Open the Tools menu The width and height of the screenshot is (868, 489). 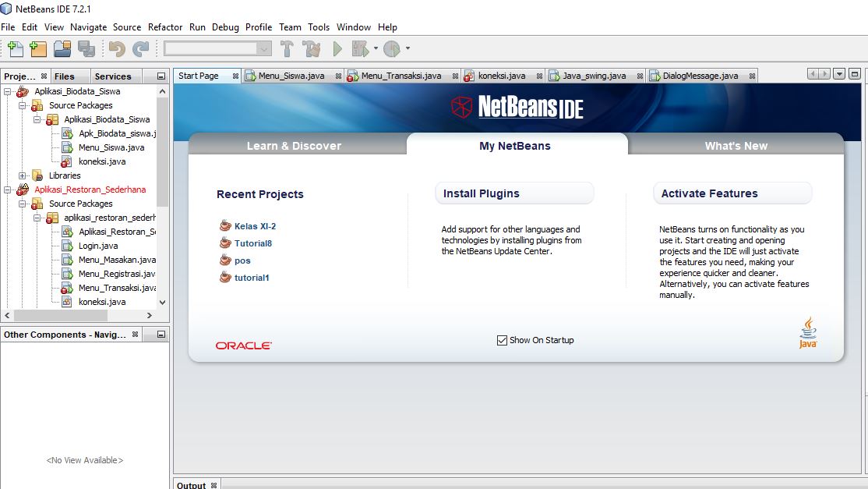point(319,27)
